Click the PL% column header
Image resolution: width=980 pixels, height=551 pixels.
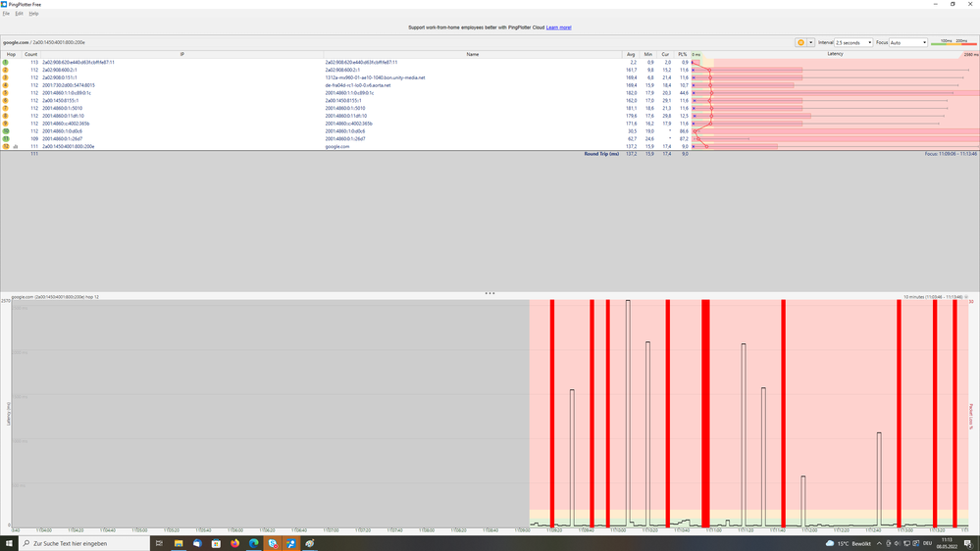[x=682, y=54]
